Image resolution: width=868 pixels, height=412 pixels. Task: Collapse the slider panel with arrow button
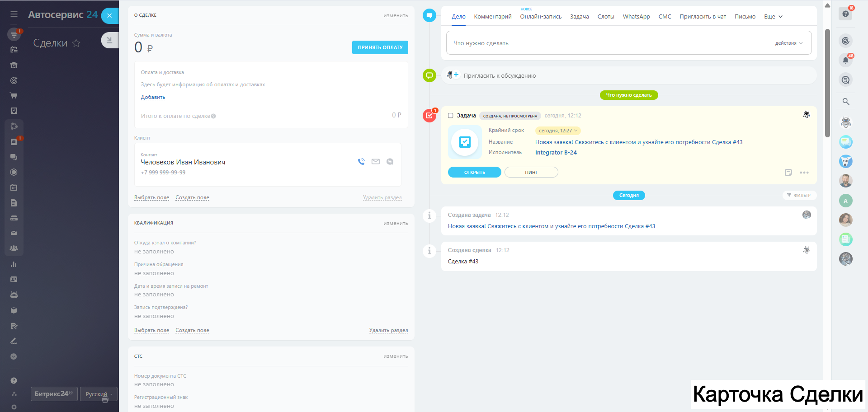point(109,40)
